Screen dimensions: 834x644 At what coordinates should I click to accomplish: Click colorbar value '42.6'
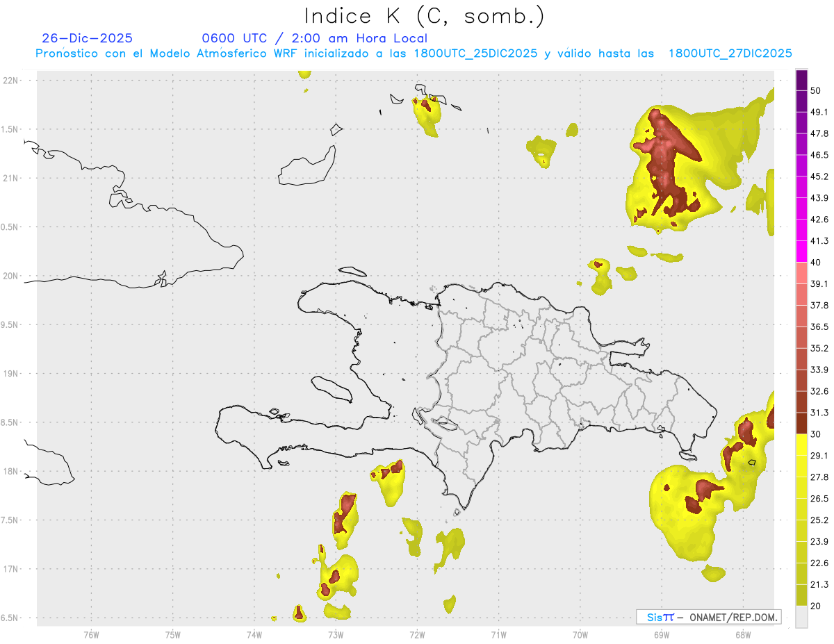(x=819, y=220)
